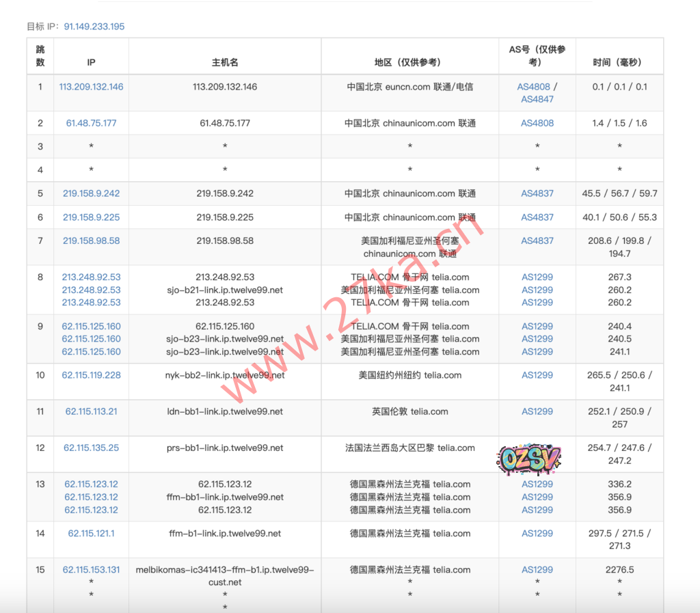Click the 时间（毫秒）column header
The width and height of the screenshot is (700, 613).
pyautogui.click(x=619, y=62)
